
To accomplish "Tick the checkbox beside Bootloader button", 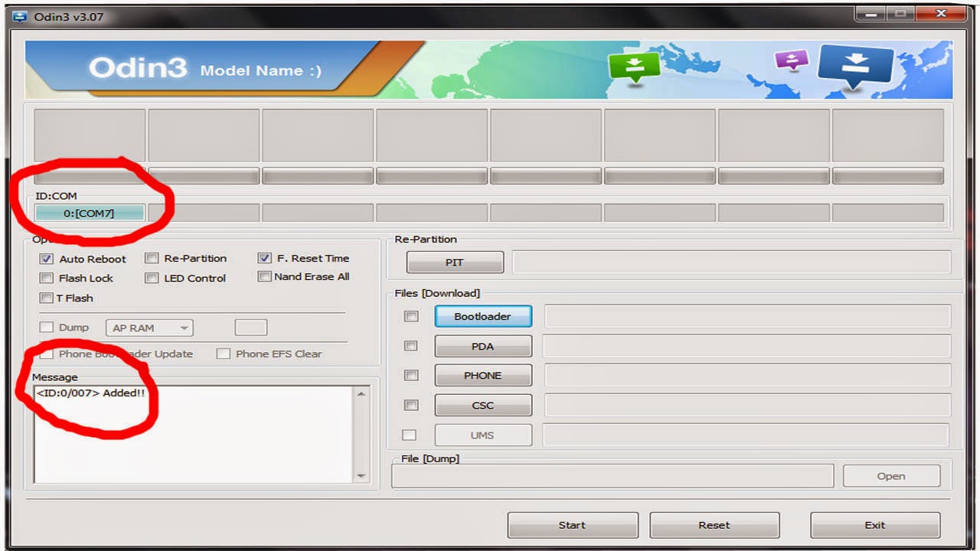I will coord(411,316).
